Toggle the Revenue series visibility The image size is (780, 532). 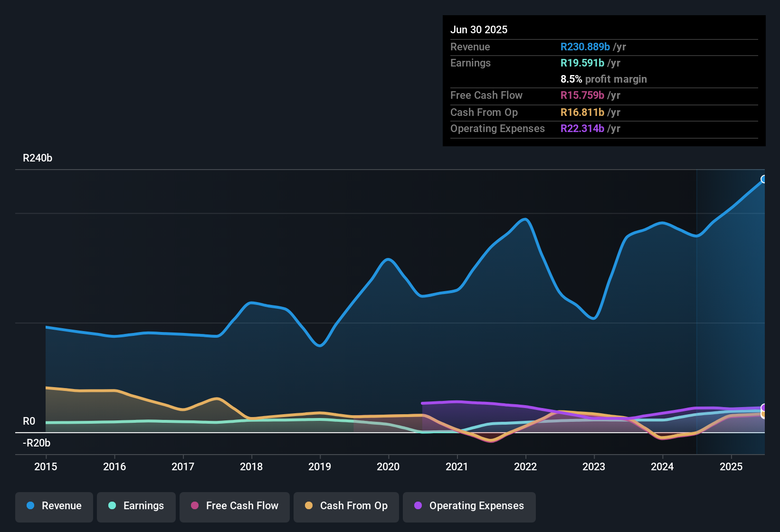click(54, 506)
